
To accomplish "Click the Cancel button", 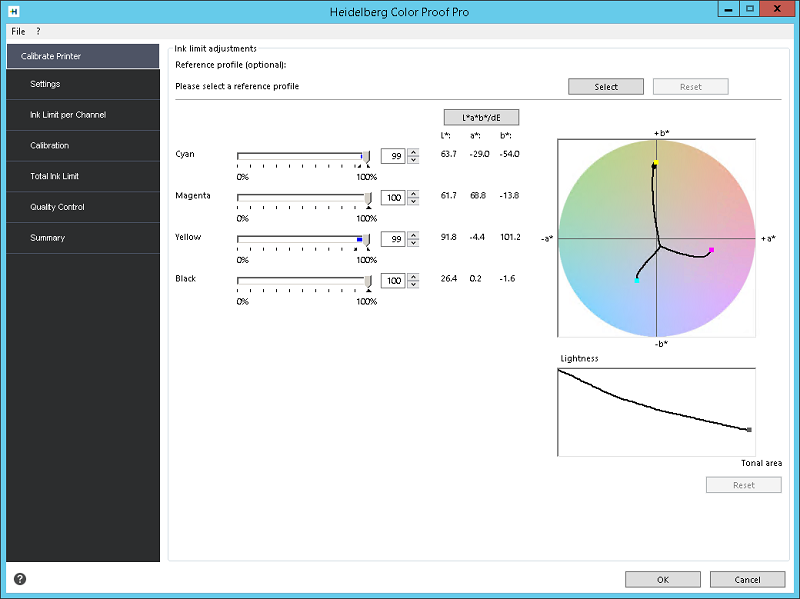I will tap(747, 580).
